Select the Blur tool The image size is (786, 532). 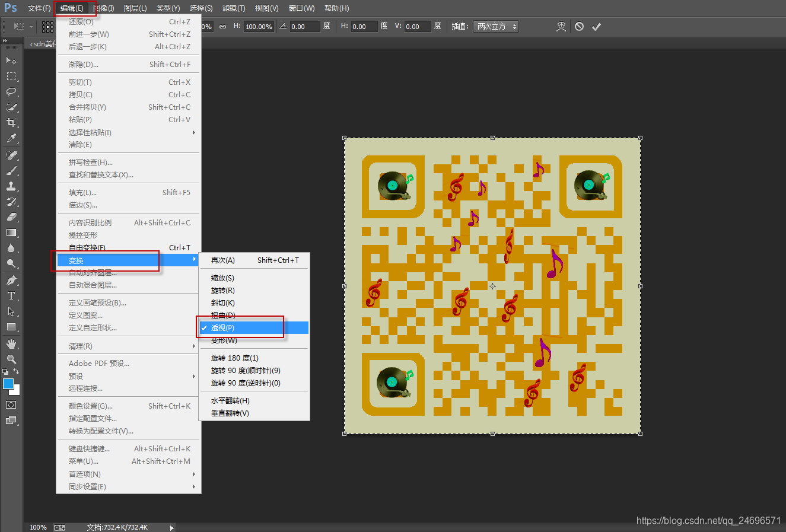pos(11,248)
